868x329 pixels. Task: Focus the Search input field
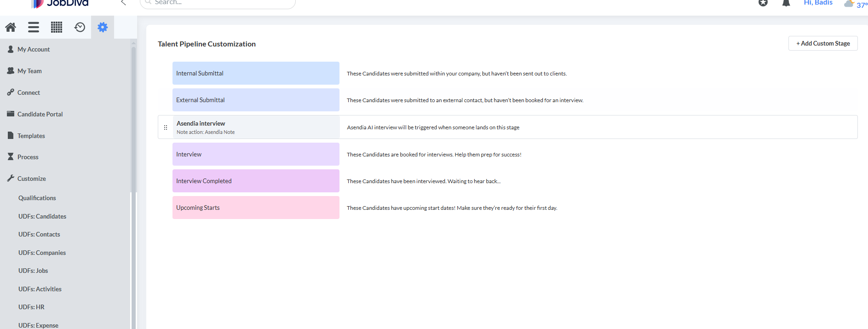[218, 3]
